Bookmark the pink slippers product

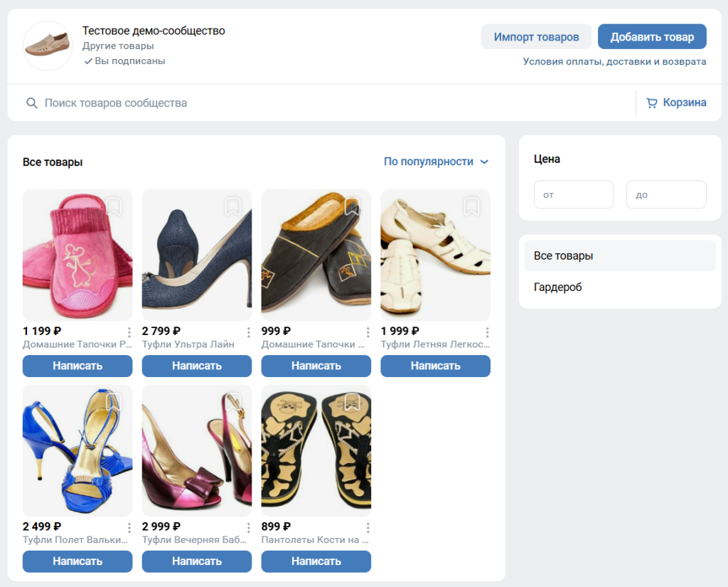[114, 206]
